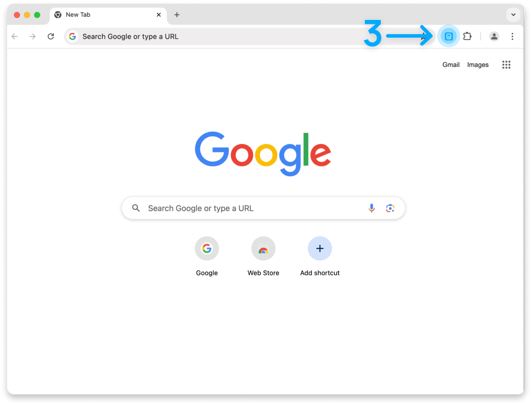Open the Google shortcut tile

207,257
